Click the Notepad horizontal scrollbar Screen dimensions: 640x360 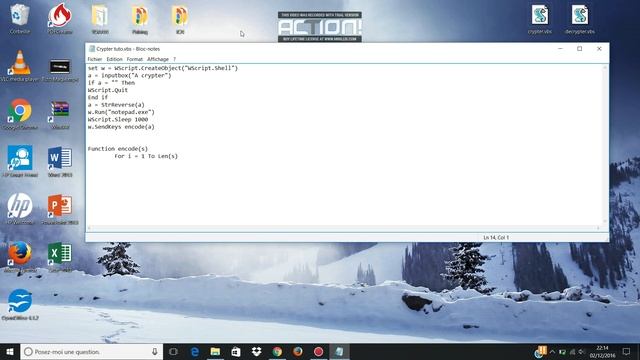click(x=344, y=228)
